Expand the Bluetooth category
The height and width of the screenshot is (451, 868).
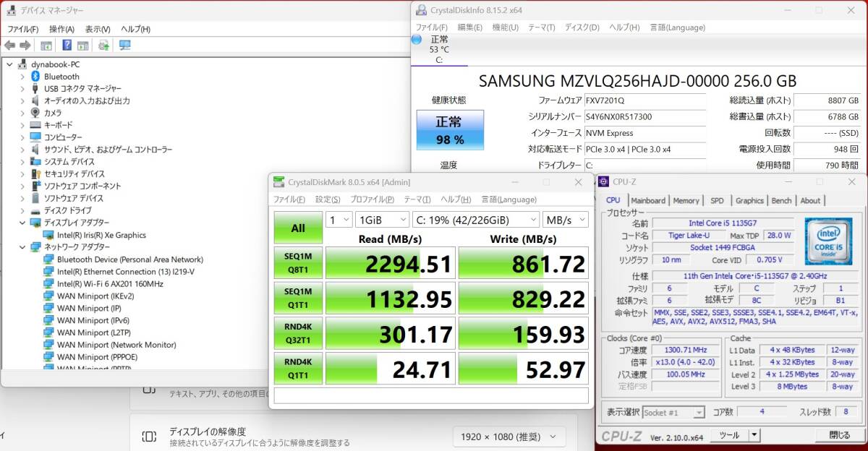click(x=22, y=76)
